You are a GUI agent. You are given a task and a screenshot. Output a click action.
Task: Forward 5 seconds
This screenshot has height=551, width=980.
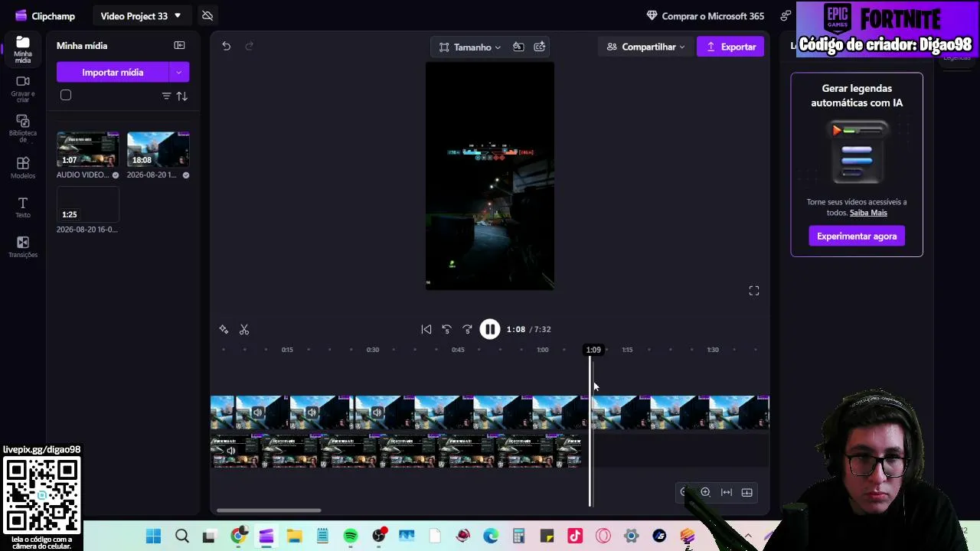pyautogui.click(x=468, y=329)
